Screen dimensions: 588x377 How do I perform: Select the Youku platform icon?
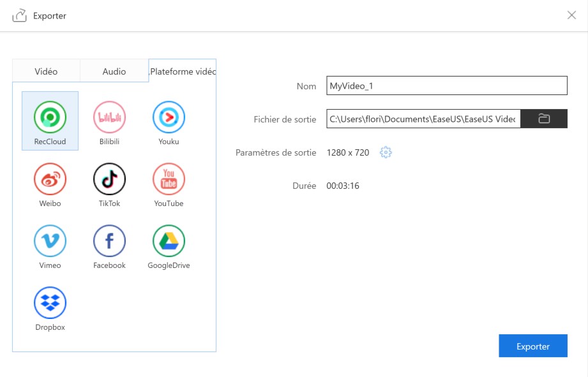coord(169,118)
